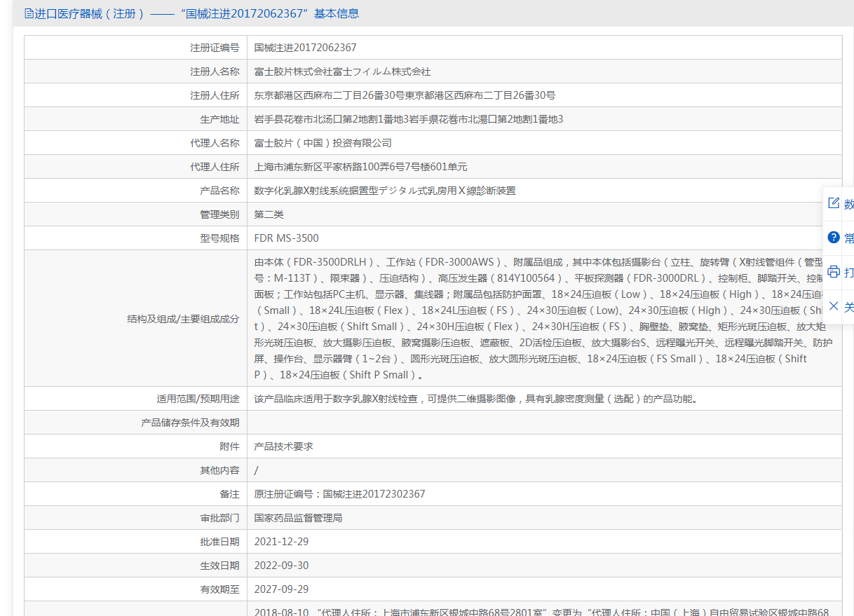This screenshot has width=854, height=616.
Task: Click the 管理类别 row label
Action: [x=219, y=214]
